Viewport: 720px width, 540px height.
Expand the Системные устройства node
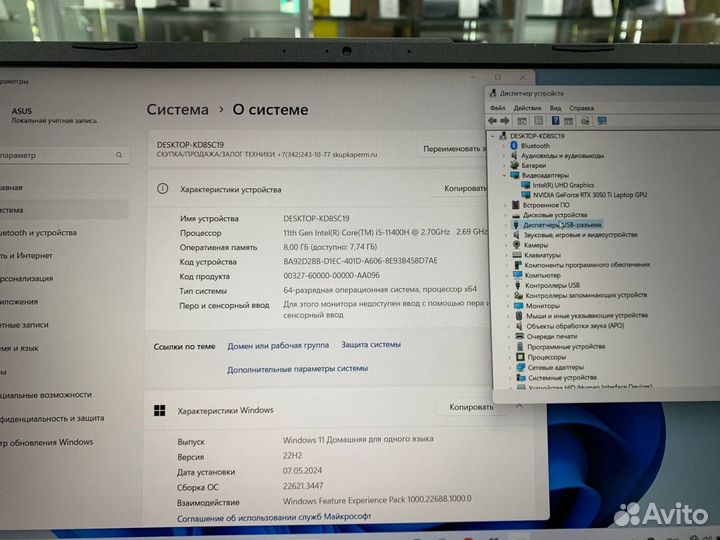510,377
